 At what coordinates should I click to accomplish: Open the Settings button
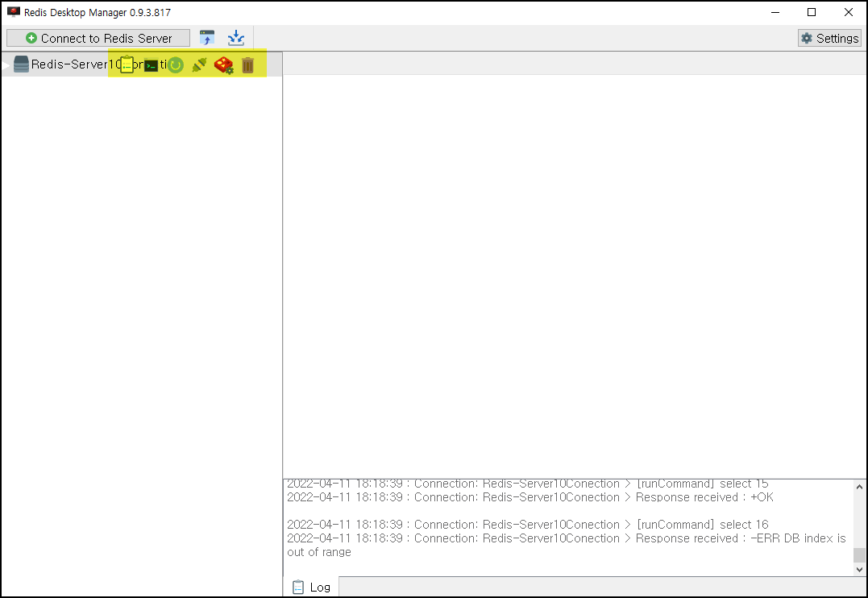(829, 38)
